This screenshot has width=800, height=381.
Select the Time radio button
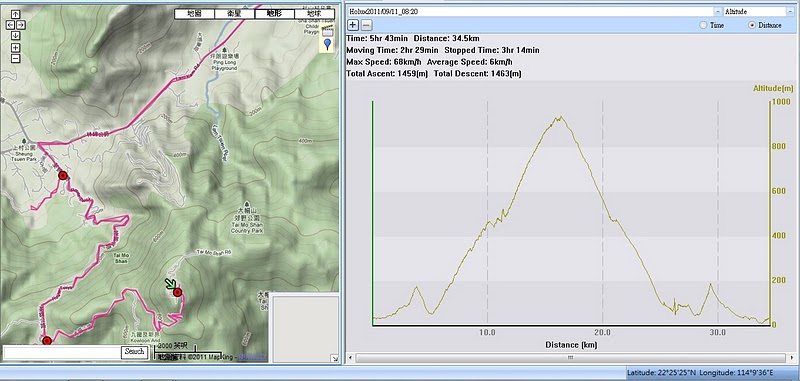click(703, 25)
